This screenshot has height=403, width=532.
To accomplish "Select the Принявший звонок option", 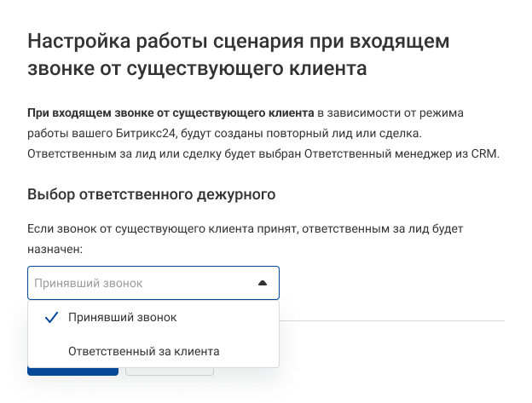I will point(122,317).
